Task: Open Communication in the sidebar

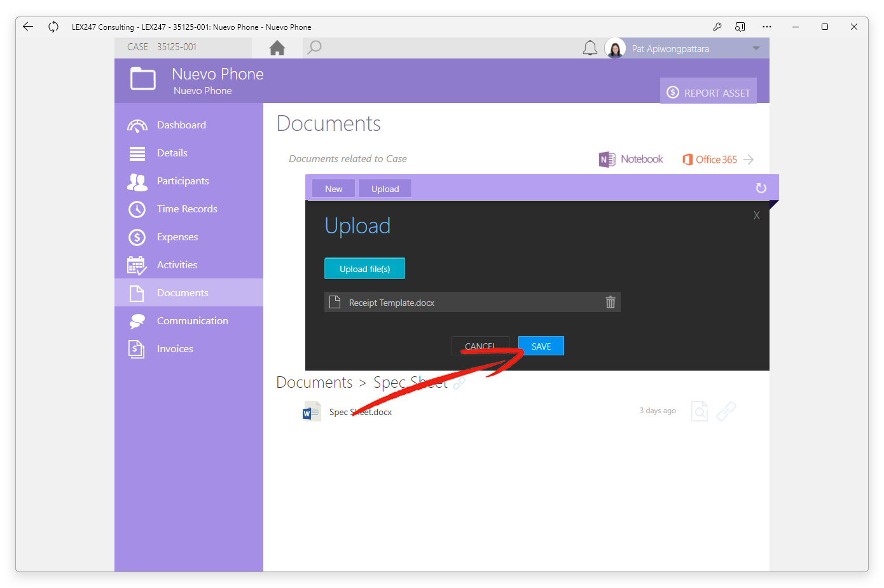Action: pyautogui.click(x=189, y=320)
